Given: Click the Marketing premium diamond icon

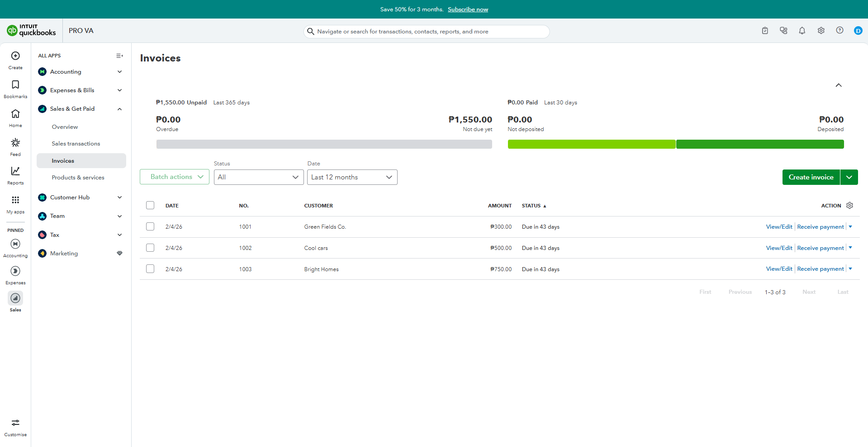Looking at the screenshot, I should tap(119, 253).
